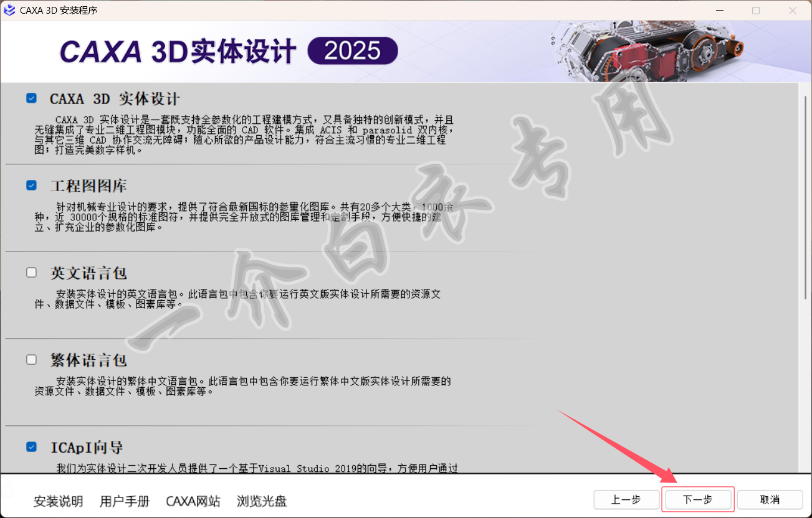This screenshot has width=812, height=518.
Task: Click the CAXA installer title bar icon
Action: pyautogui.click(x=9, y=11)
